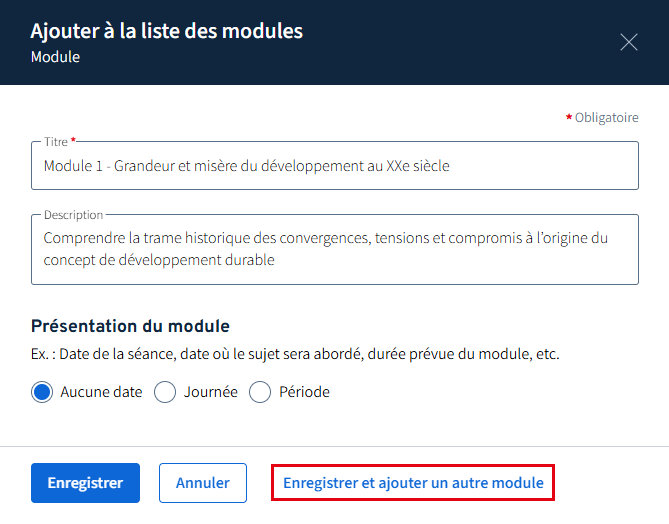Click the red asterisk beside 'Obligatoire'
Image resolution: width=669 pixels, height=524 pixels.
pos(569,118)
